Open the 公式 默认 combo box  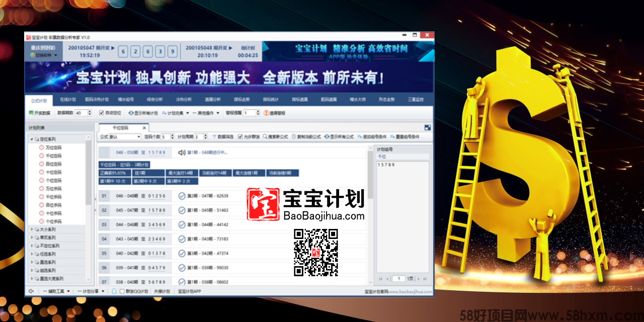(x=125, y=137)
